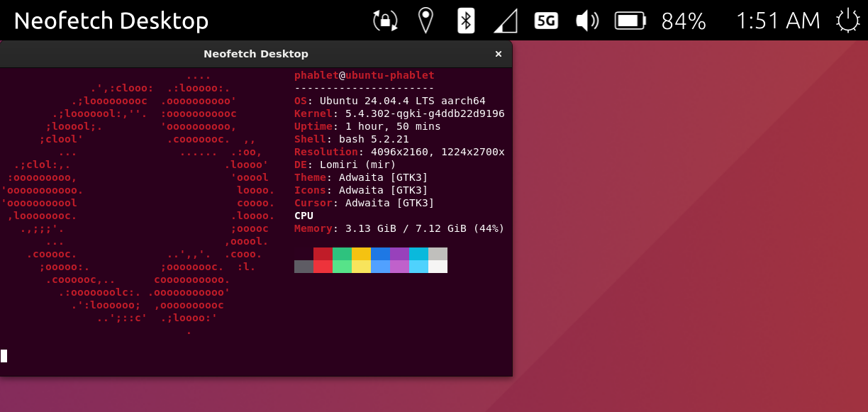Click the dark red terminal color block
The height and width of the screenshot is (412, 868).
click(323, 254)
